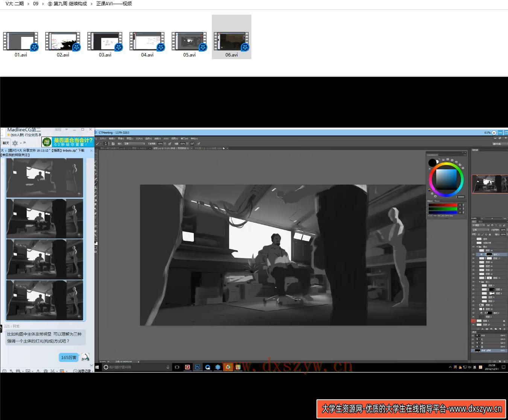Click the lock transparent pixels icon
508x420 pixels.
click(x=479, y=234)
